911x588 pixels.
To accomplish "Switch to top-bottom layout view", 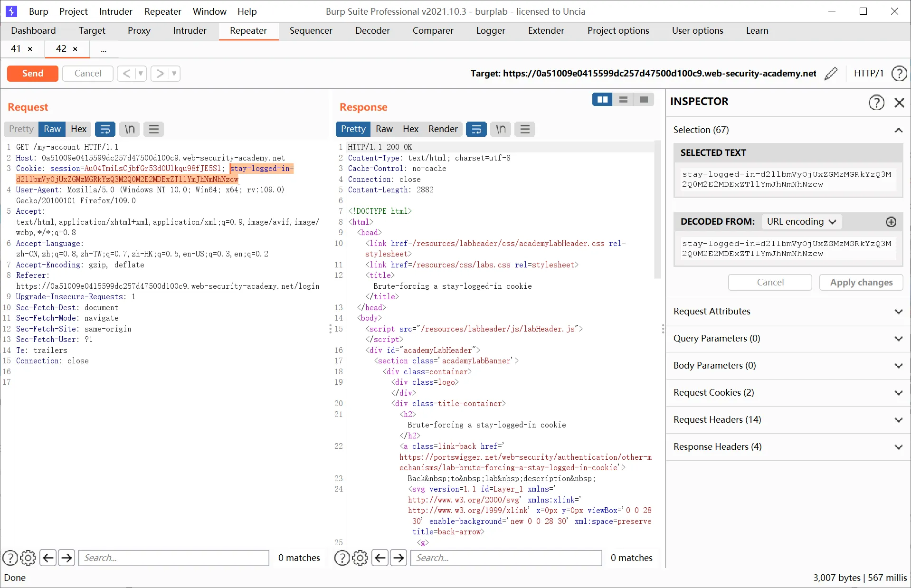I will tap(623, 99).
